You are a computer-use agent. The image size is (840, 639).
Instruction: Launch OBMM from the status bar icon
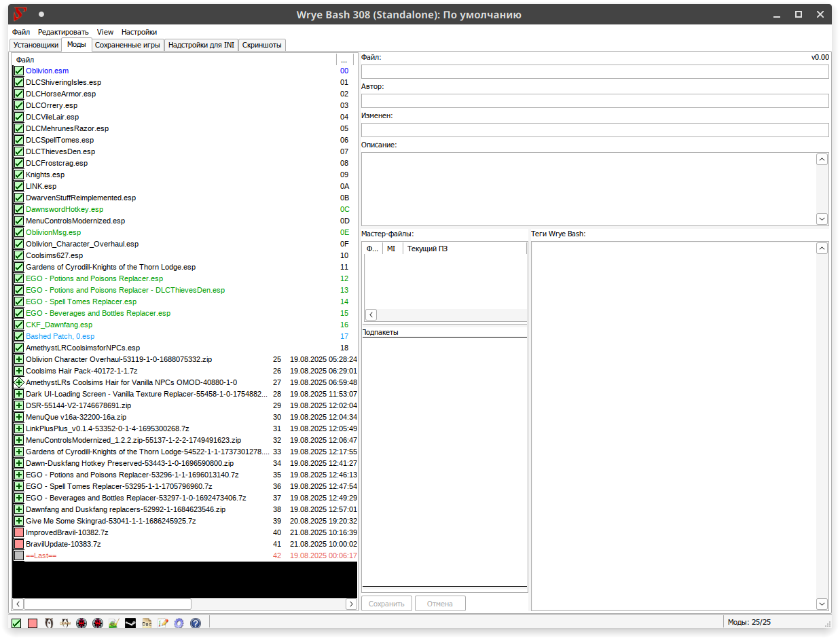point(65,623)
